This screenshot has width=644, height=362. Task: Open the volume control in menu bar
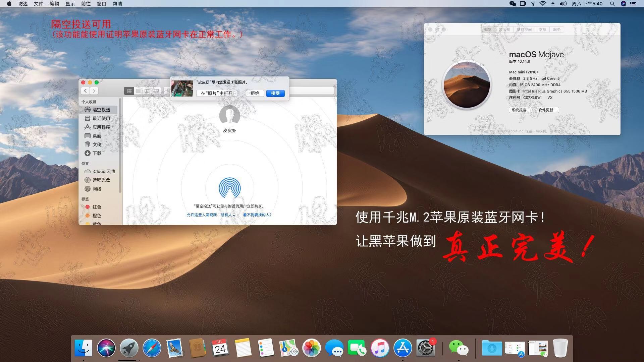563,4
